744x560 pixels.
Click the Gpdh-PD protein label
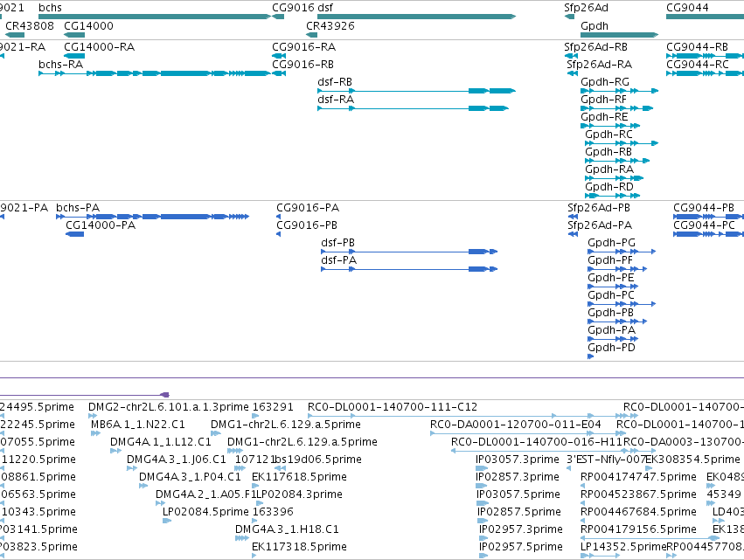[611, 348]
